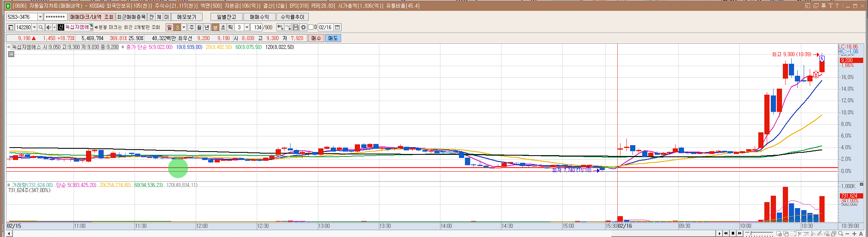Click the chart image copy icon in the bottom toolbar

(833, 233)
